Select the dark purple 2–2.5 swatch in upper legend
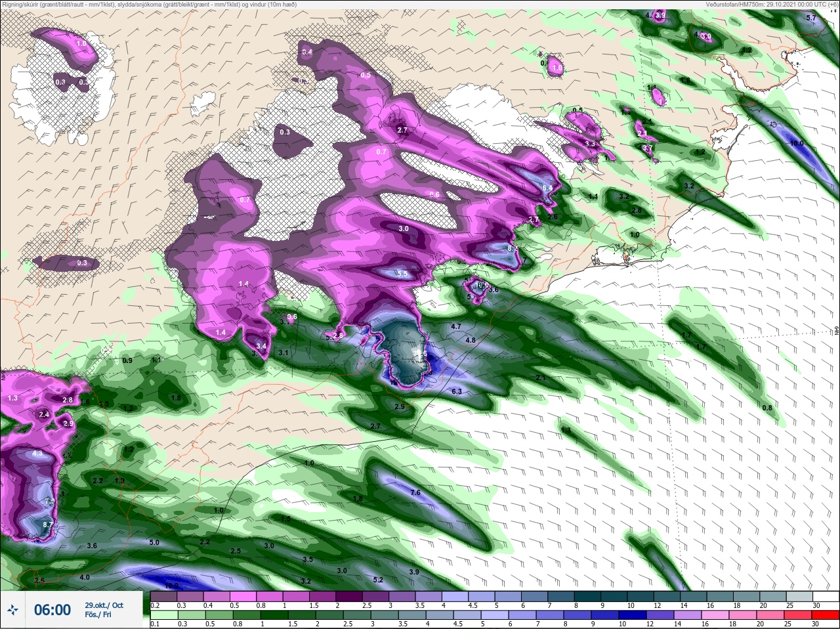 pos(350,596)
